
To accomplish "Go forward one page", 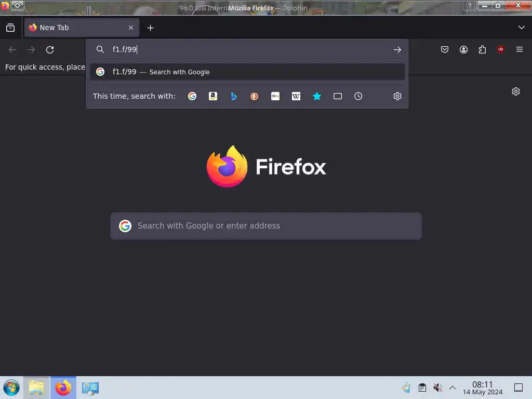I will (x=31, y=49).
